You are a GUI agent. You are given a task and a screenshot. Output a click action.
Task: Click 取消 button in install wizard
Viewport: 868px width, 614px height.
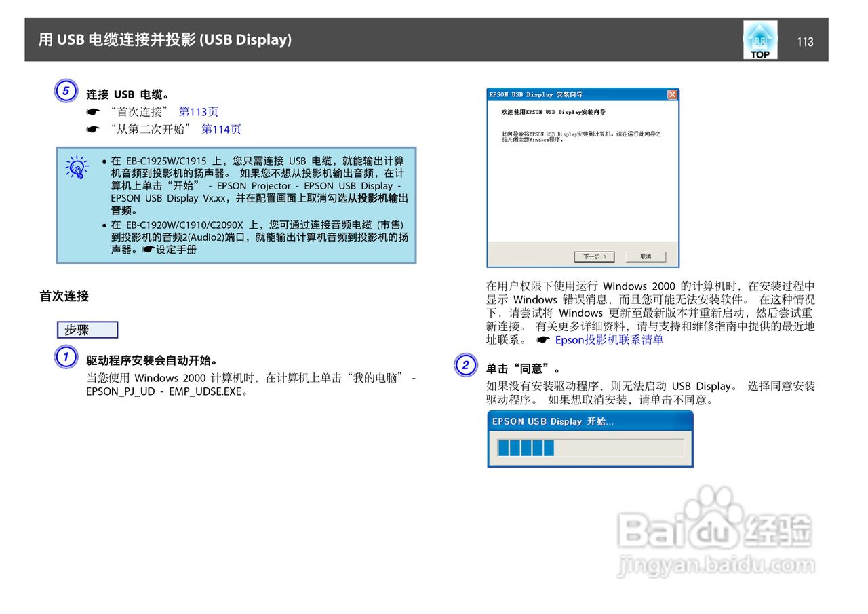pyautogui.click(x=646, y=256)
